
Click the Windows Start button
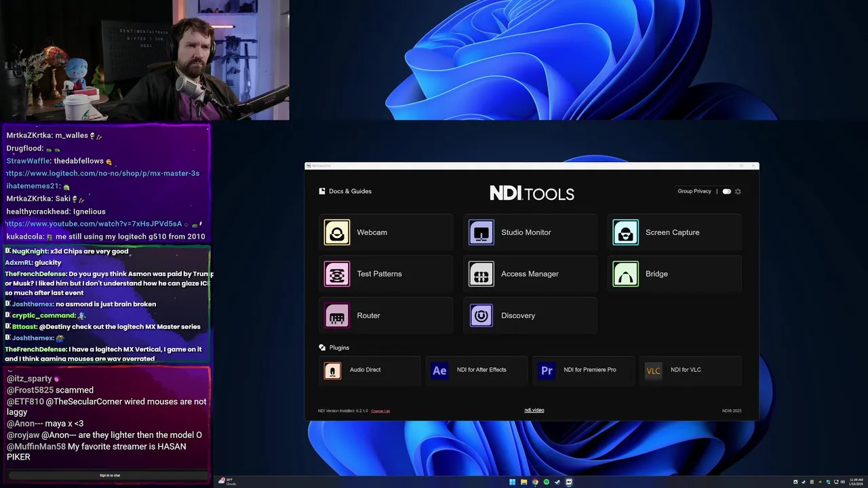click(x=513, y=482)
